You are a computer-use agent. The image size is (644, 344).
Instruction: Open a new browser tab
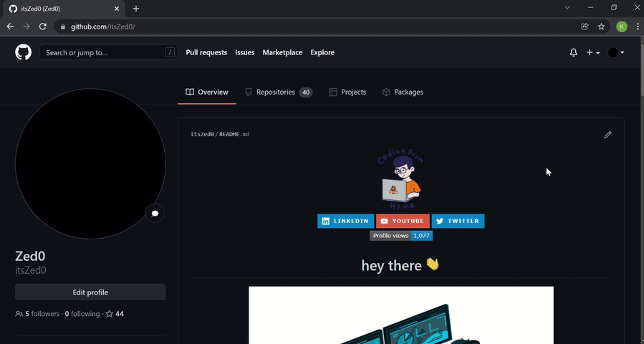(136, 9)
